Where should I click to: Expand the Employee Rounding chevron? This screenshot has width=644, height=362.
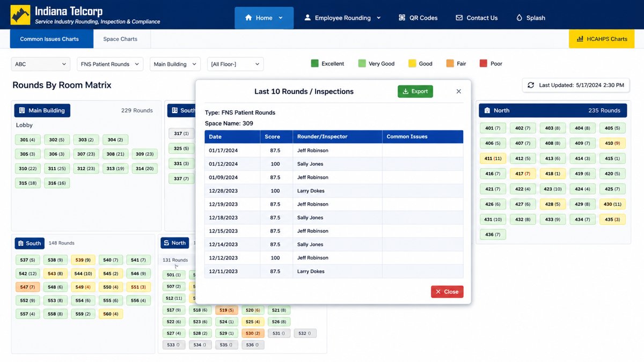(378, 18)
